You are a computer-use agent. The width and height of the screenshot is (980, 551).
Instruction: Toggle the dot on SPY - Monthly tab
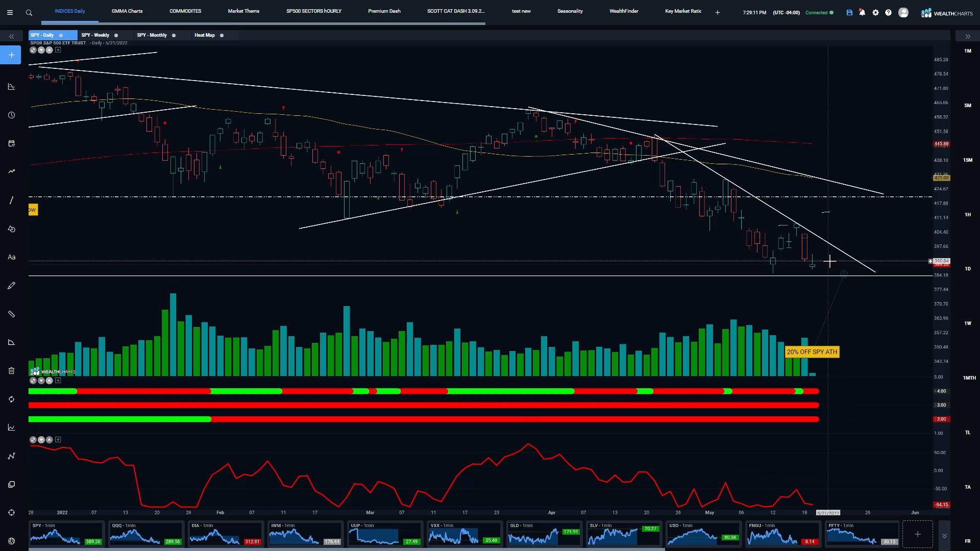point(174,35)
